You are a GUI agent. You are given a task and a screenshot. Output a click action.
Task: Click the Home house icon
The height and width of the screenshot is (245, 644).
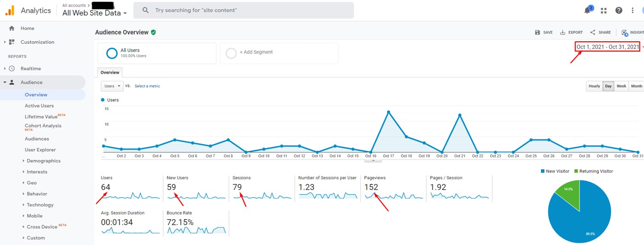click(x=12, y=28)
